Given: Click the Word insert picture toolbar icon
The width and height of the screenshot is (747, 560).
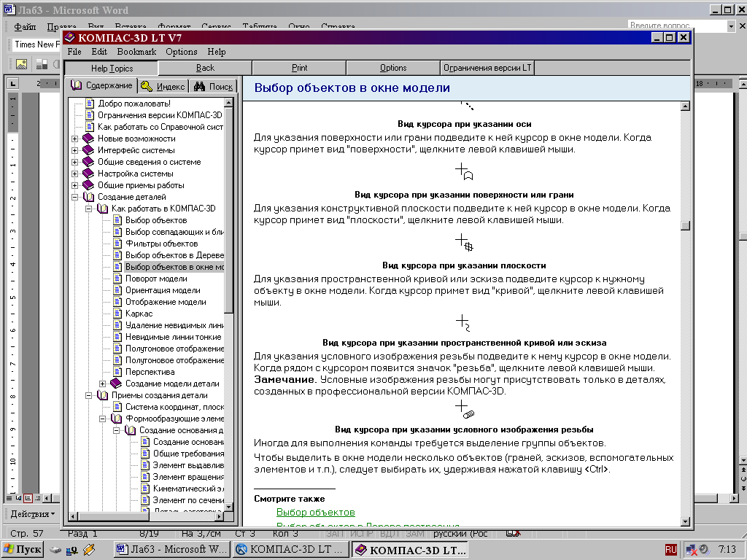Looking at the screenshot, I should pyautogui.click(x=21, y=64).
